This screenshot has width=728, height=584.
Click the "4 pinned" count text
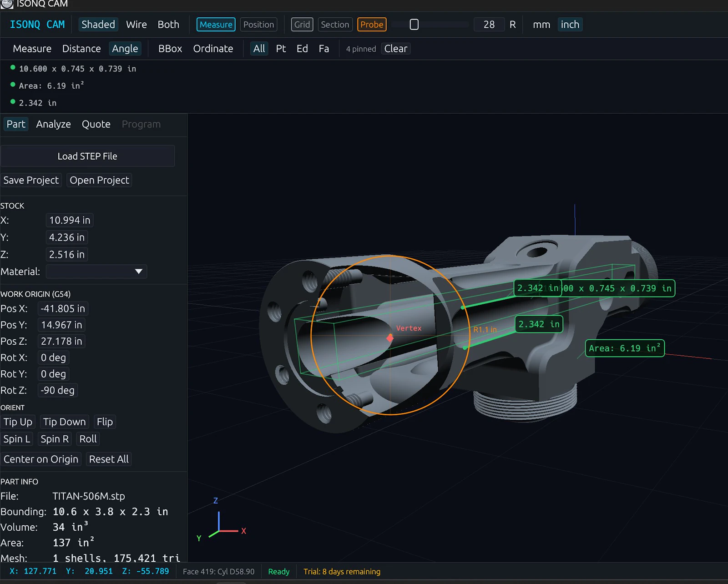click(x=361, y=49)
